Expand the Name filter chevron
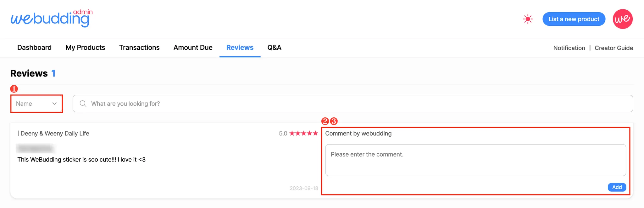The height and width of the screenshot is (208, 644). (x=54, y=104)
